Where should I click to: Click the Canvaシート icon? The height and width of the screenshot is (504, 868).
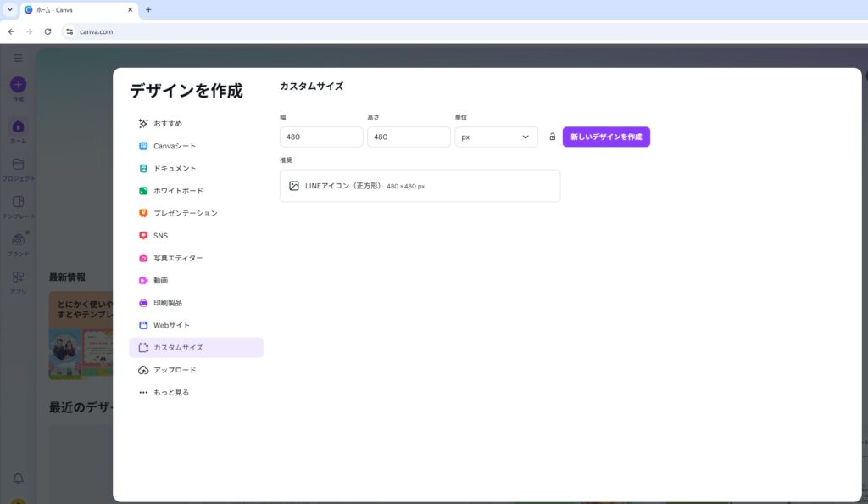click(x=142, y=146)
